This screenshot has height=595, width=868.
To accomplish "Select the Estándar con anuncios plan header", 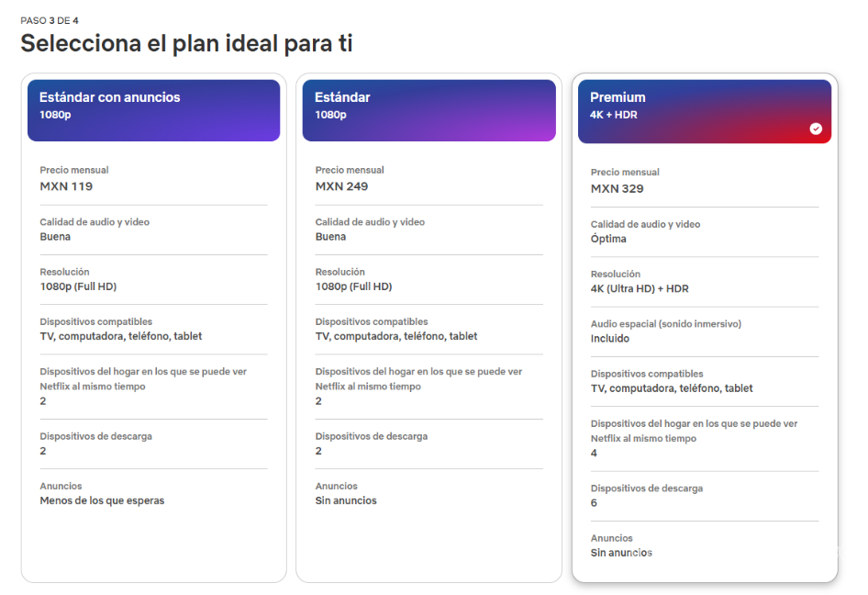I will point(153,110).
